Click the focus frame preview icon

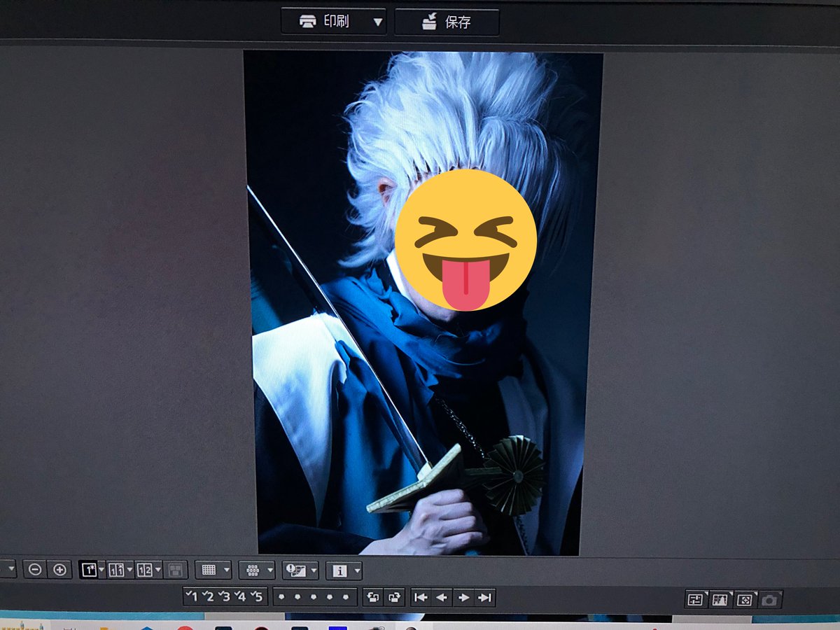(x=745, y=600)
